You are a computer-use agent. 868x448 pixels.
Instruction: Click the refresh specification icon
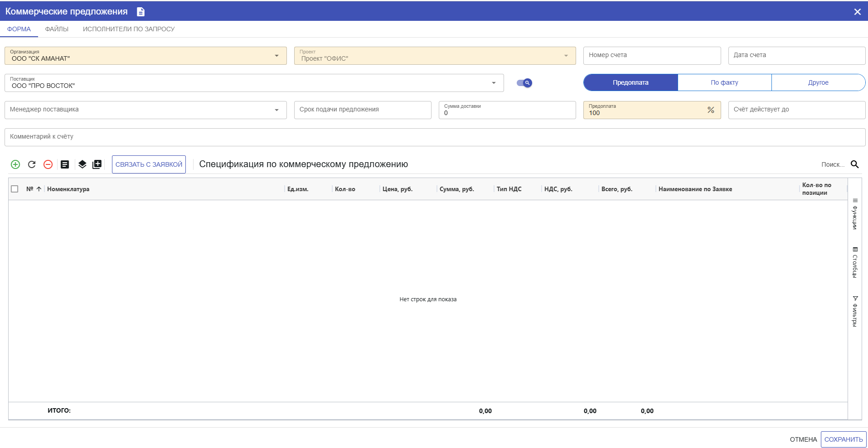point(32,164)
